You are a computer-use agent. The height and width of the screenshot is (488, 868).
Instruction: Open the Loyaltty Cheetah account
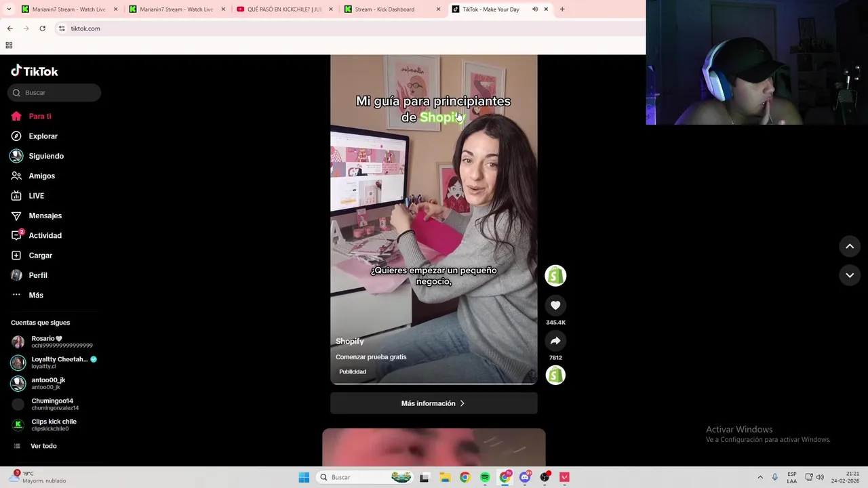point(54,363)
